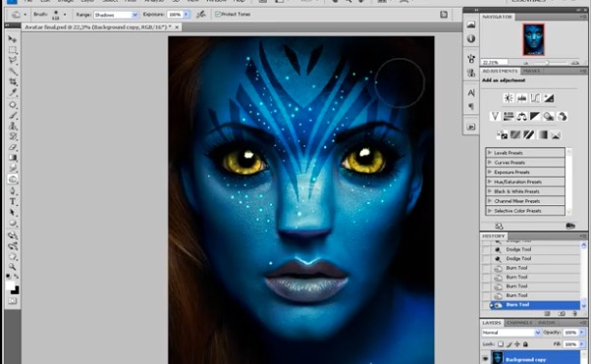Switch to the Paths tab
The width and height of the screenshot is (591, 364).
546,323
